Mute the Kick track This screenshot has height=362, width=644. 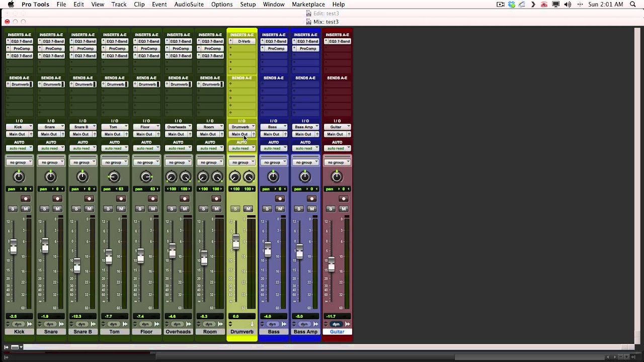pos(26,209)
